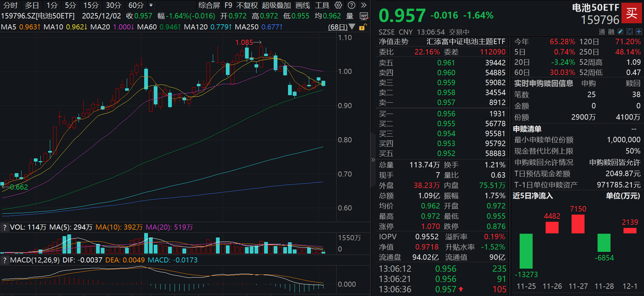
Task: Open chart settings gear icon
Action: coord(338,5)
